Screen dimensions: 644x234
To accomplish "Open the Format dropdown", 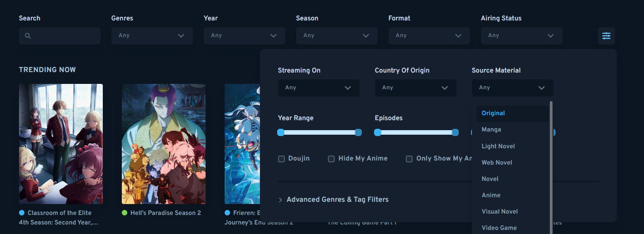I will click(x=429, y=36).
